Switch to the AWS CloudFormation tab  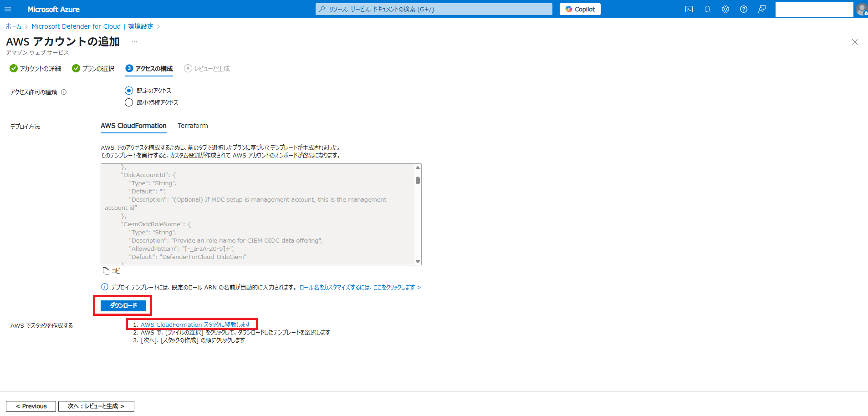(133, 126)
